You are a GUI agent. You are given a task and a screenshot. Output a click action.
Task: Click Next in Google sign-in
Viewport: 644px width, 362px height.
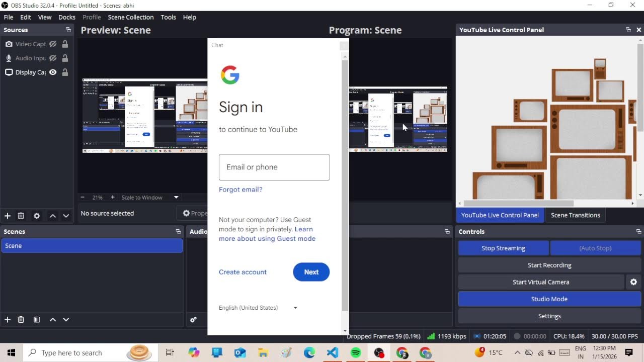click(x=311, y=272)
